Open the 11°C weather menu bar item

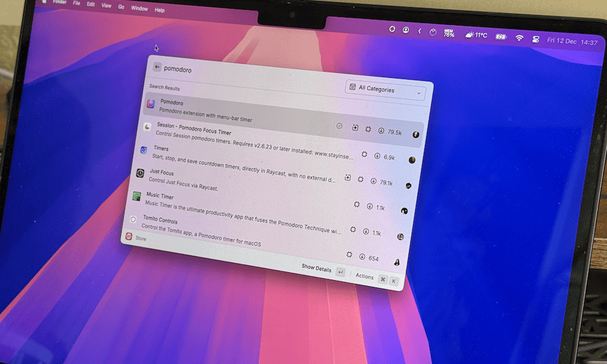pos(476,35)
